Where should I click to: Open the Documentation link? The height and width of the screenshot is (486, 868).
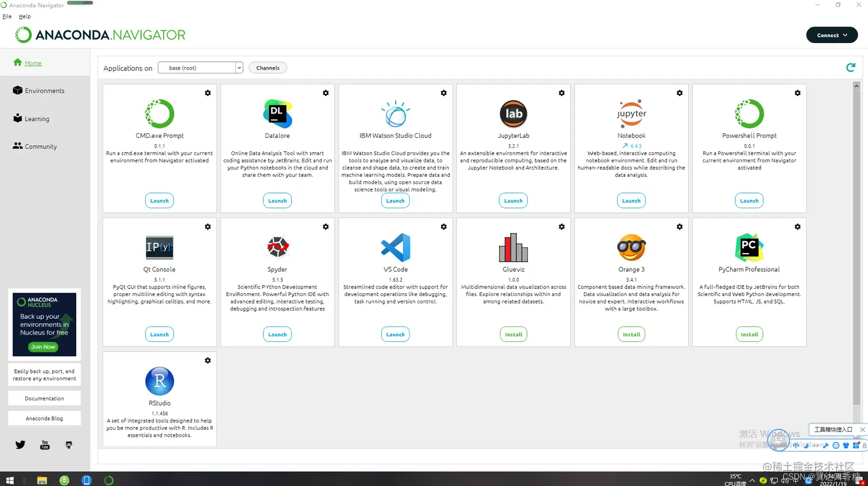(x=44, y=398)
